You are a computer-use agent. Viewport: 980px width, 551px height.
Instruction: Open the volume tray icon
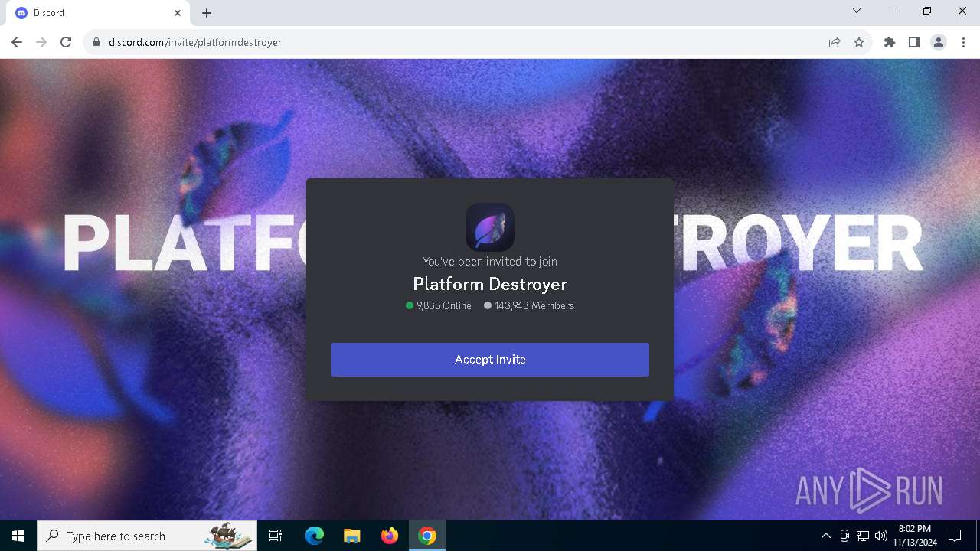pyautogui.click(x=880, y=536)
